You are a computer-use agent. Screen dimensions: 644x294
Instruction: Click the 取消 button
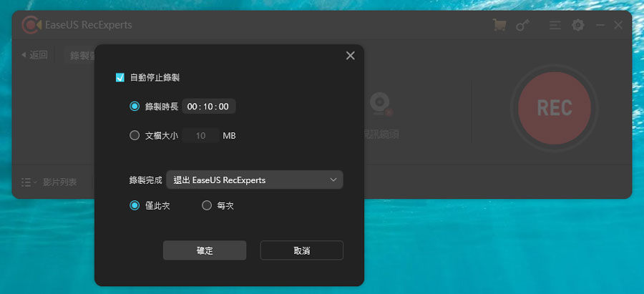coord(302,250)
